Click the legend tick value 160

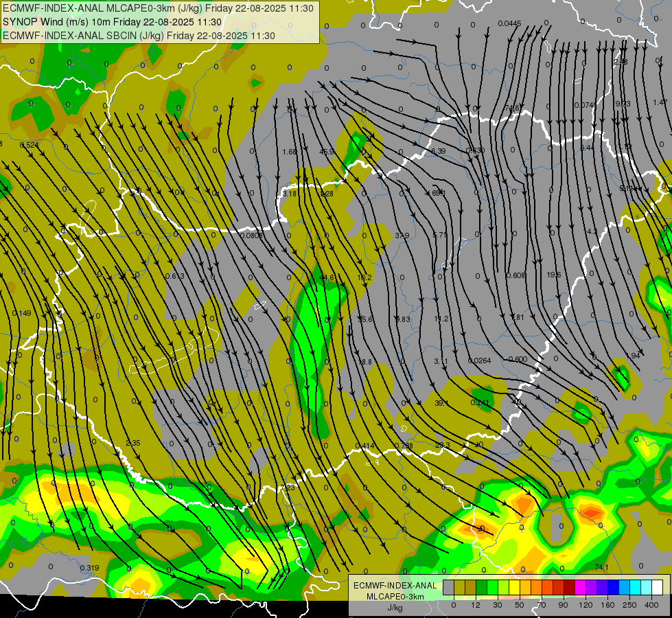607,605
